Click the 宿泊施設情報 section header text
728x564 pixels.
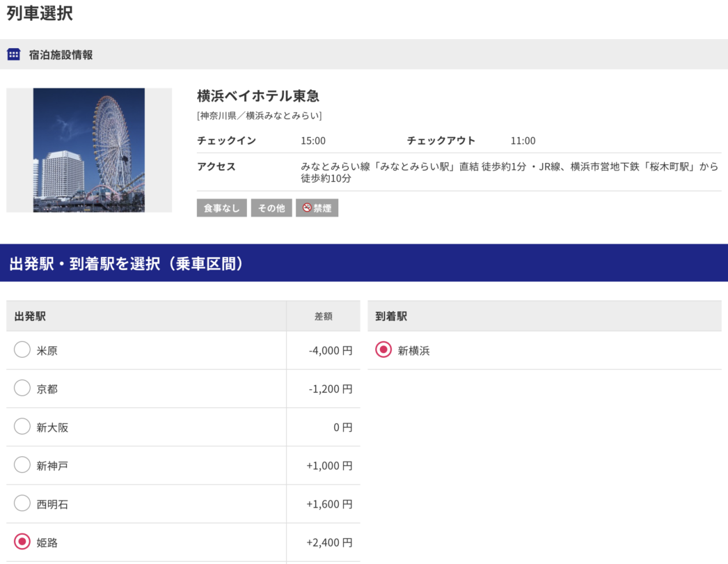61,55
